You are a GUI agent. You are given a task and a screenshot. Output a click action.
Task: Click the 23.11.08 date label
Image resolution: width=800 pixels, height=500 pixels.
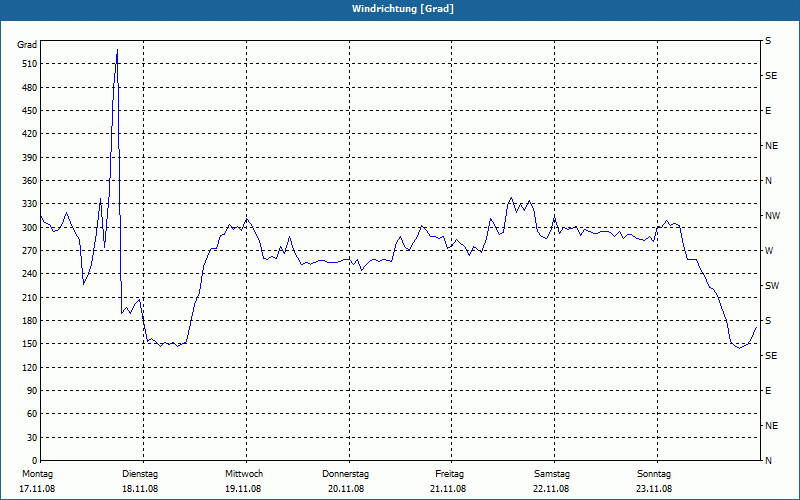click(x=654, y=489)
